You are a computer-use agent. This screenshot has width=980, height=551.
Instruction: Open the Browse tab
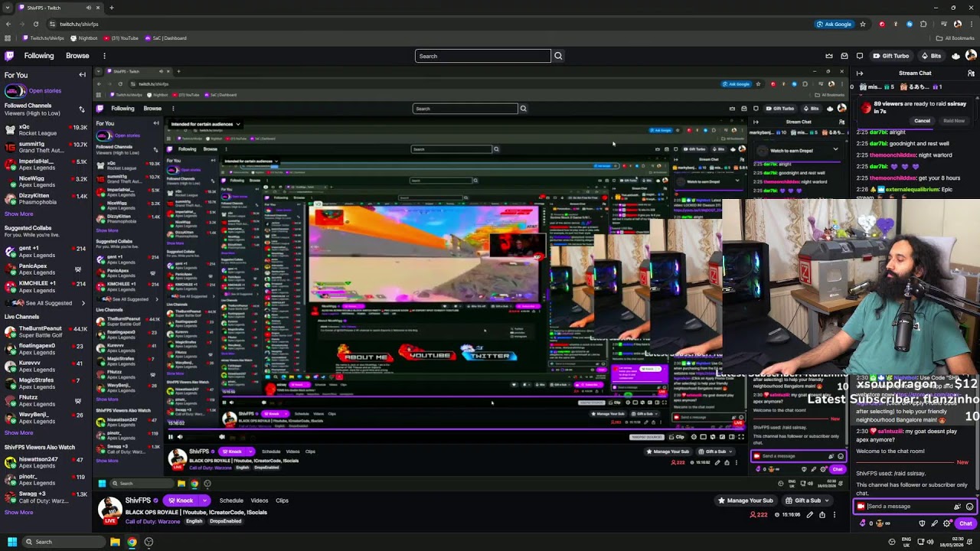click(x=77, y=56)
